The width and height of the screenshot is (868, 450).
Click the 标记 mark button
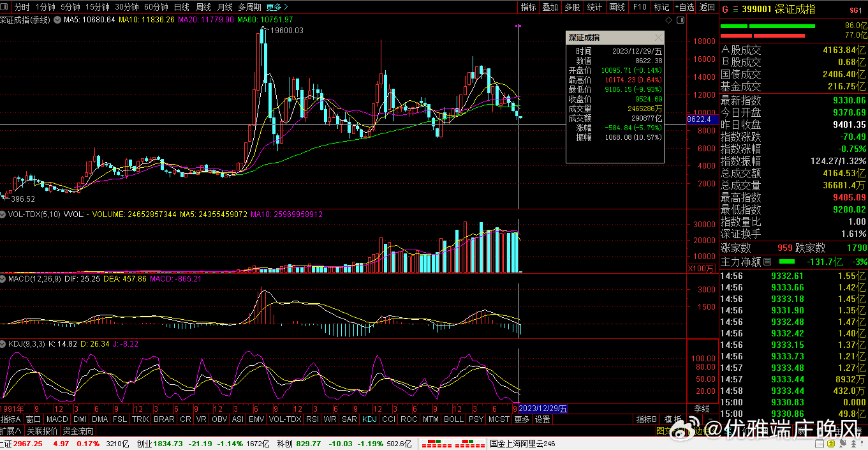click(x=661, y=7)
